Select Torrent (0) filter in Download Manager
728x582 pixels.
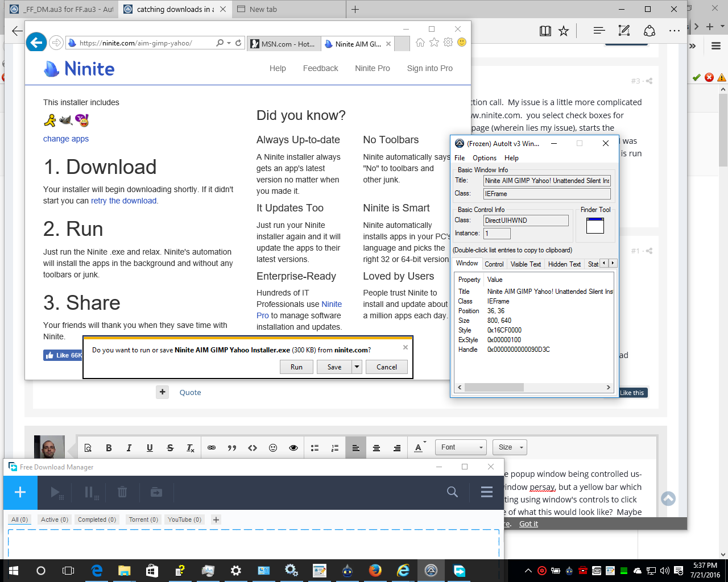143,519
